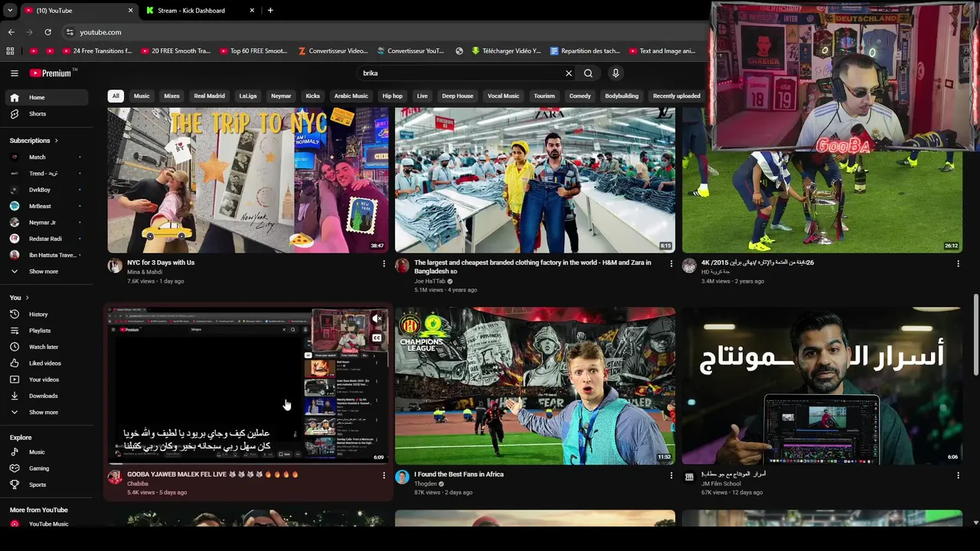Screen dimensions: 980x551
Task: Select the Hip hop filter chip
Action: point(392,96)
